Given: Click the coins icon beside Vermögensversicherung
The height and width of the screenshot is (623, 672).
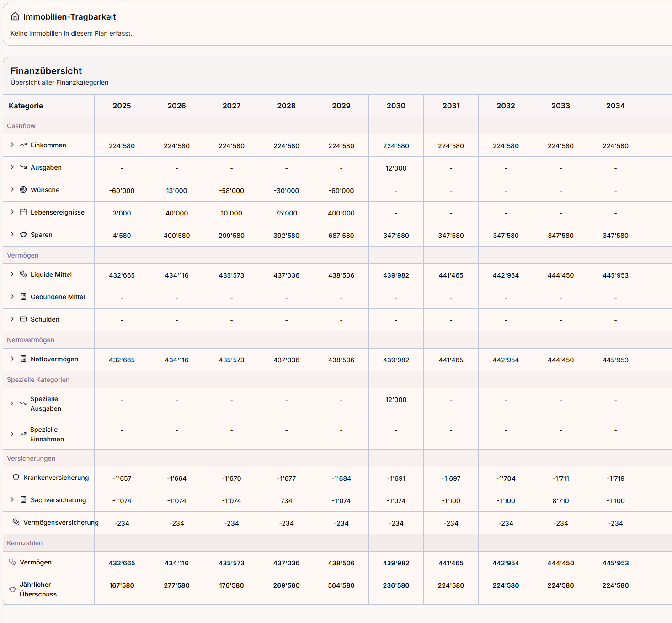Looking at the screenshot, I should click(16, 522).
